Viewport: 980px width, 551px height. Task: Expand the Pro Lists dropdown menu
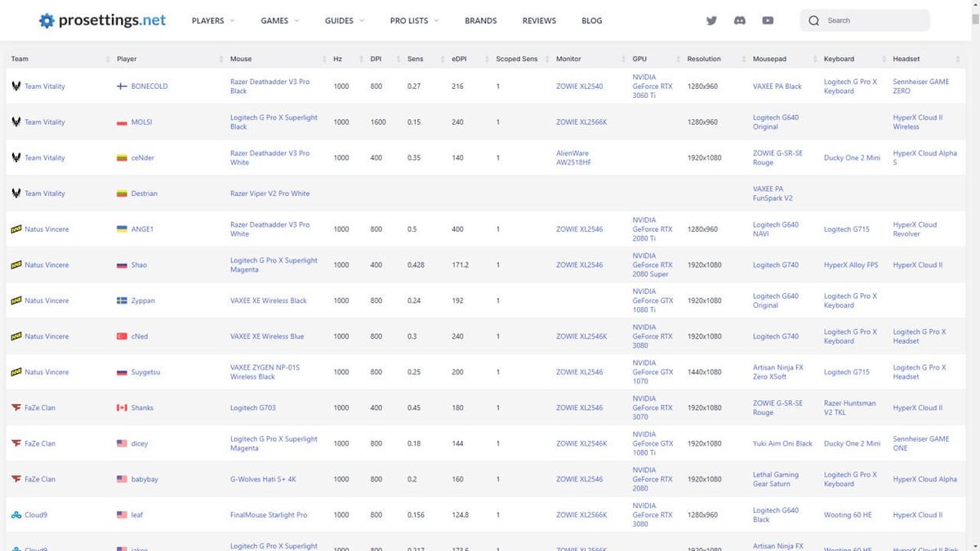[414, 20]
